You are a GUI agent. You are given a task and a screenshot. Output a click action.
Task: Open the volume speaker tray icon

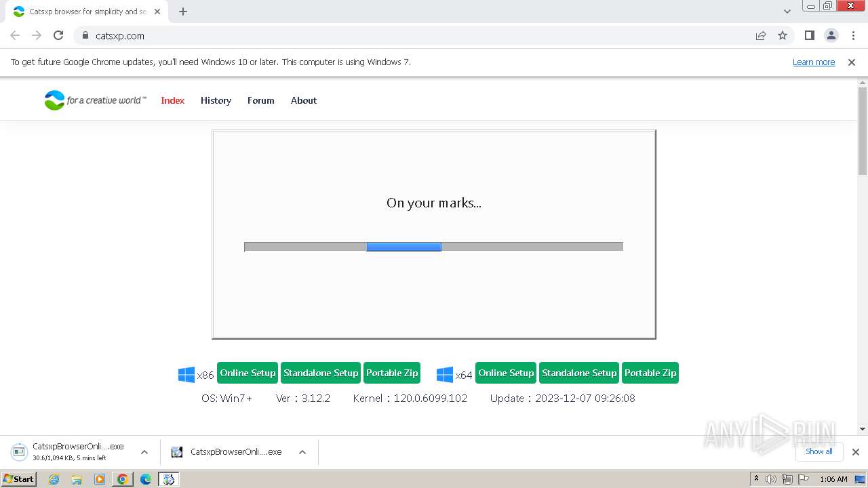[x=771, y=479]
